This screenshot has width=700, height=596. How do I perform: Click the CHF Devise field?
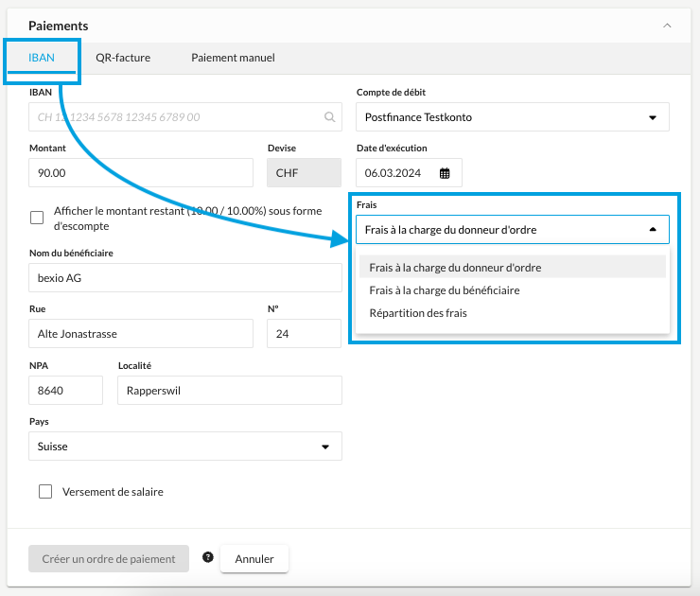point(304,173)
